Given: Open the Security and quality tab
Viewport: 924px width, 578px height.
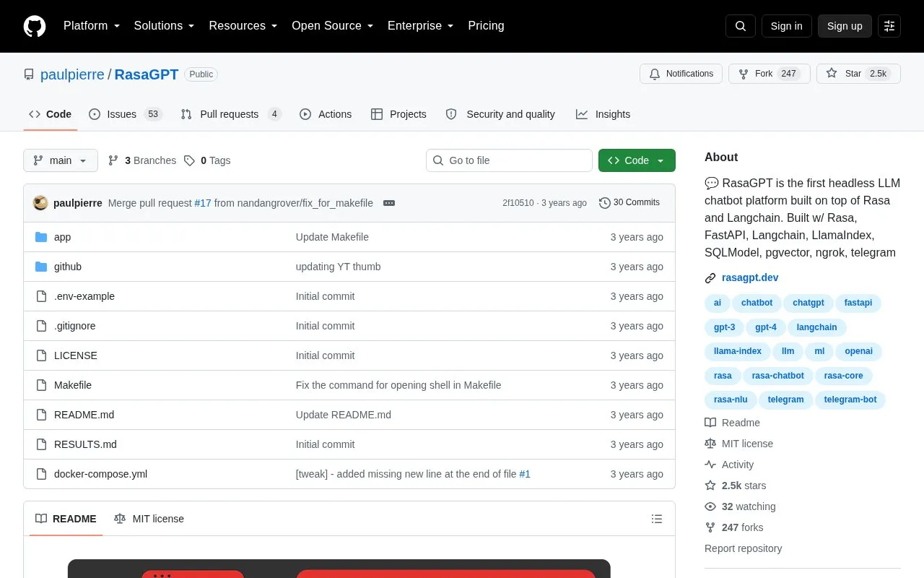Looking at the screenshot, I should coord(500,114).
